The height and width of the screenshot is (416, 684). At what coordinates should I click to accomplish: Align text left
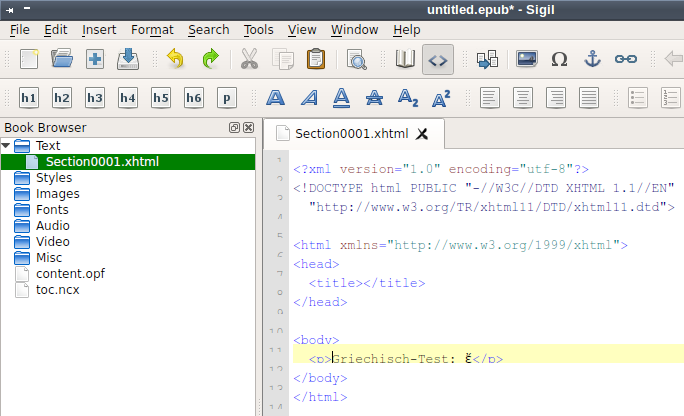[489, 98]
